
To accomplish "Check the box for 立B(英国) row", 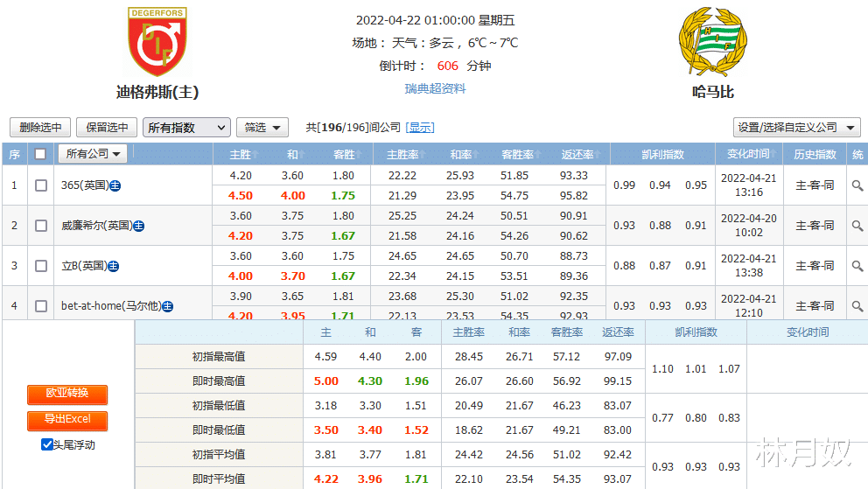I will 41,266.
